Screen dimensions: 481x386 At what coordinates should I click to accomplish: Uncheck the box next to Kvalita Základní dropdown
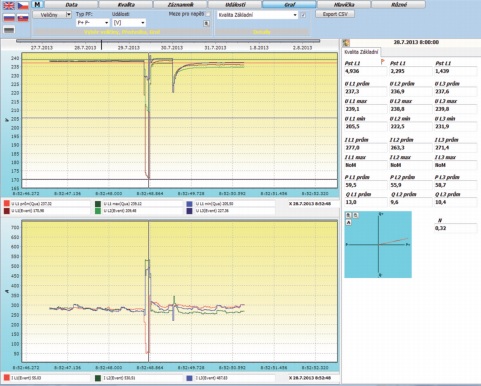click(x=303, y=15)
